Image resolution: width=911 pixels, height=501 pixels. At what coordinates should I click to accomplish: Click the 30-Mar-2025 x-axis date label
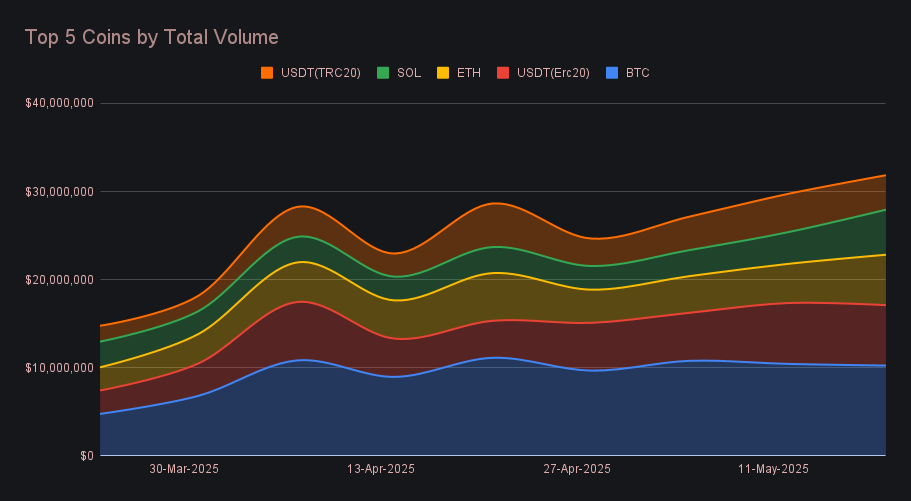pyautogui.click(x=184, y=468)
